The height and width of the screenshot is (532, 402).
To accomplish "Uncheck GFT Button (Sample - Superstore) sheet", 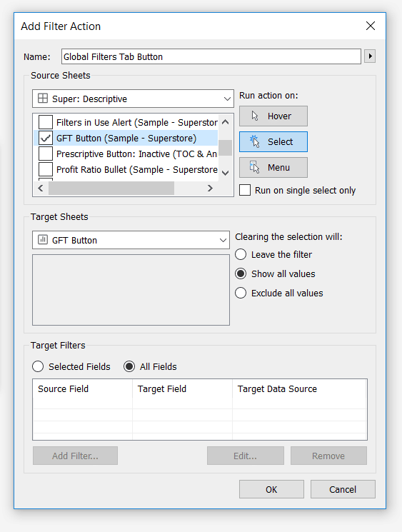I will coord(46,138).
